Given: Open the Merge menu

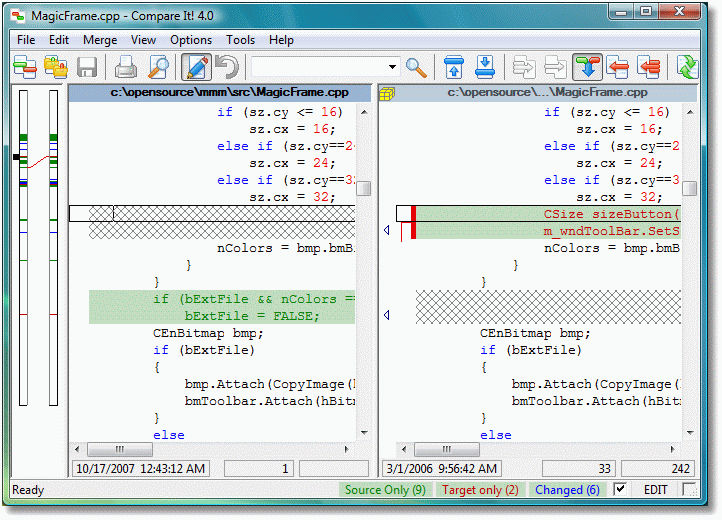Looking at the screenshot, I should [100, 40].
